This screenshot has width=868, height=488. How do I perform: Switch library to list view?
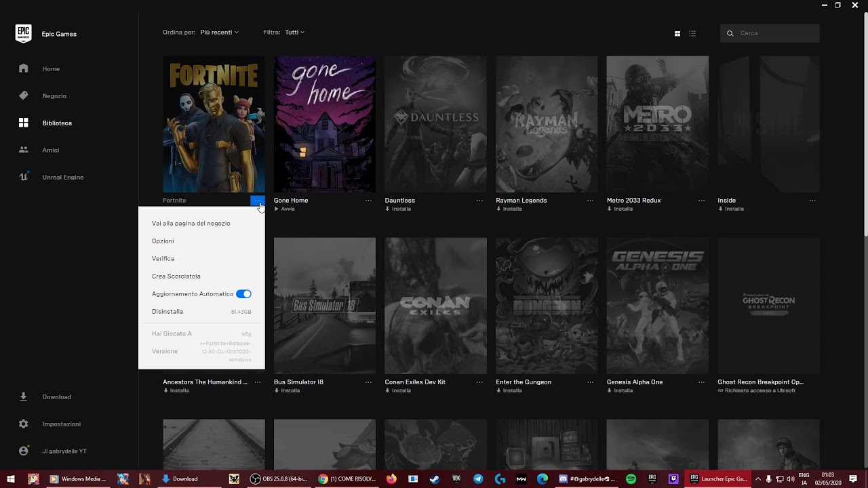point(692,33)
